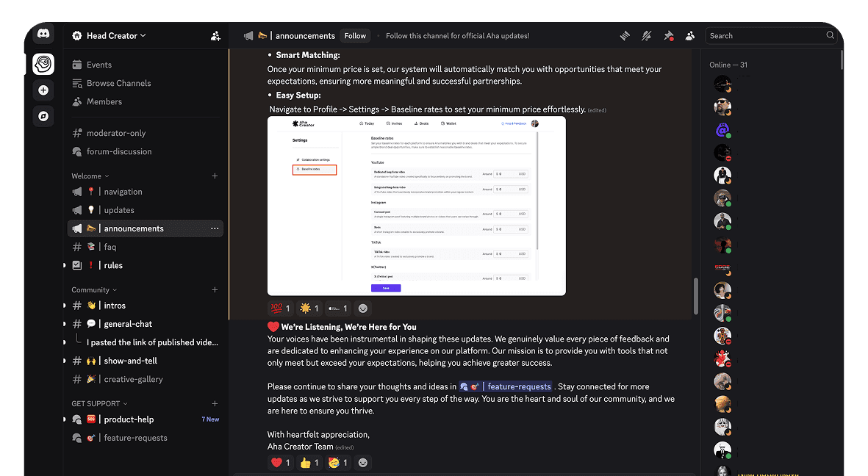
Task: Open the Explore Discoverable Servers compass icon
Action: (x=43, y=116)
